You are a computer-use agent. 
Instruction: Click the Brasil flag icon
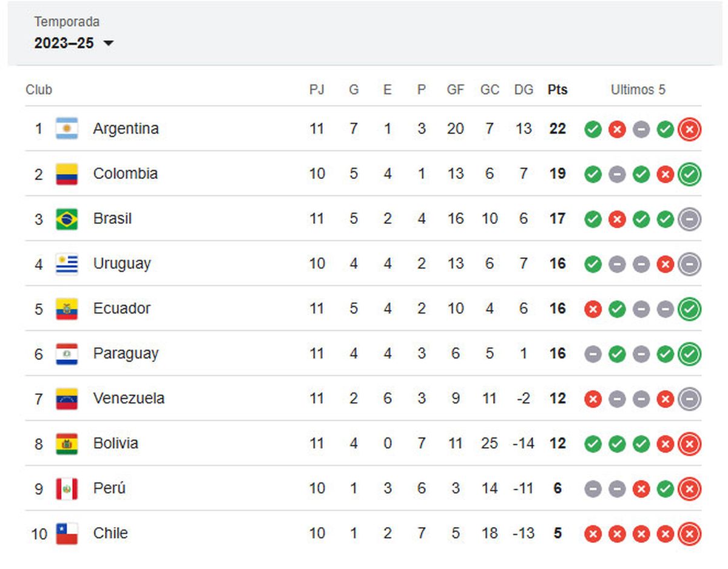67,219
